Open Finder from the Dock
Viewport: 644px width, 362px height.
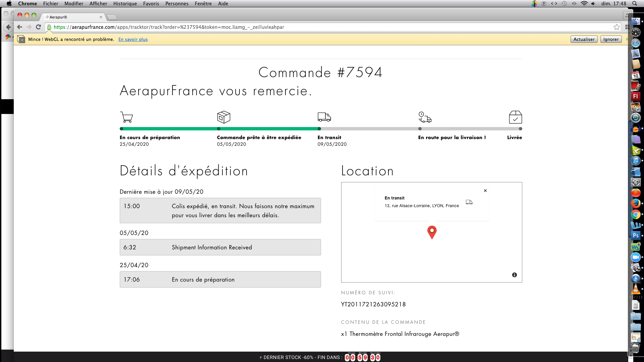pyautogui.click(x=636, y=21)
